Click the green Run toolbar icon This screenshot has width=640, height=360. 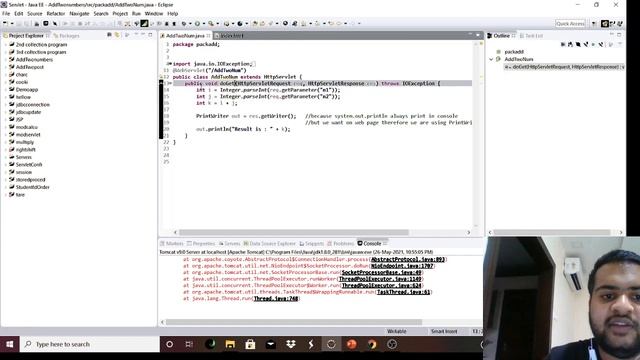point(198,23)
